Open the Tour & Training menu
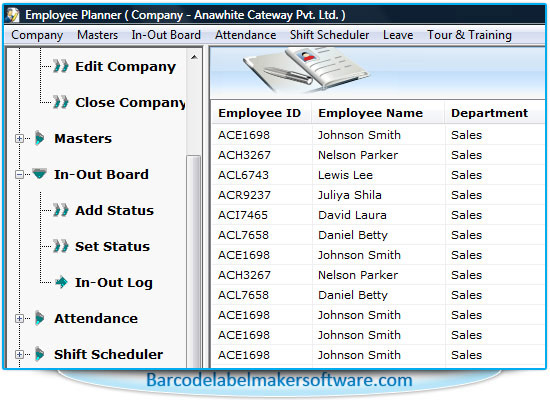The height and width of the screenshot is (400, 550). pos(469,35)
